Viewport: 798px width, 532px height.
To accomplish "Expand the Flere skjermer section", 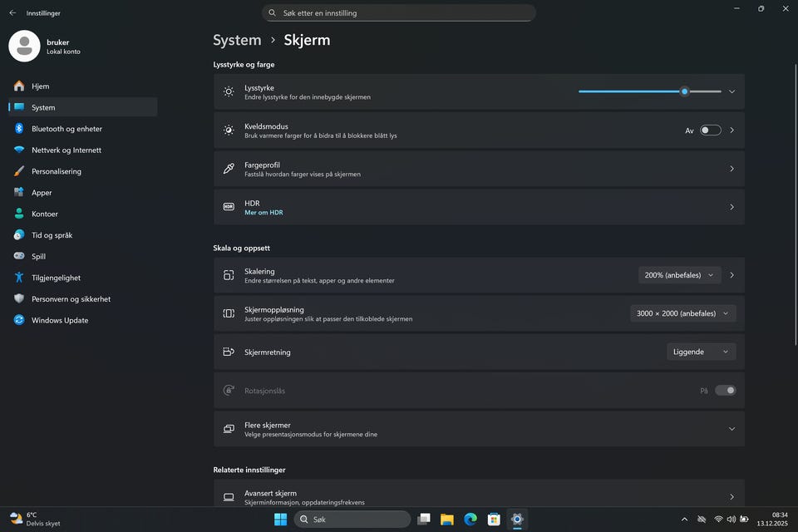I will 731,429.
